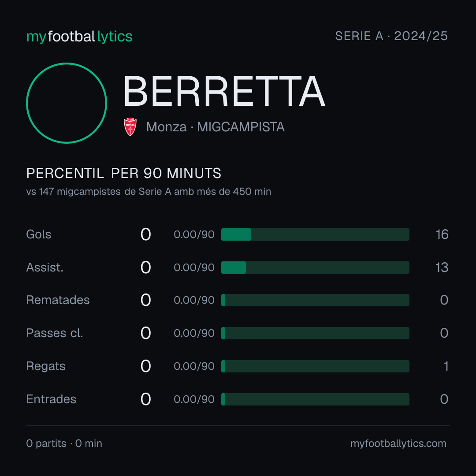Image resolution: width=476 pixels, height=476 pixels.
Task: Select the Regats percentile value 1
Action: (x=446, y=366)
